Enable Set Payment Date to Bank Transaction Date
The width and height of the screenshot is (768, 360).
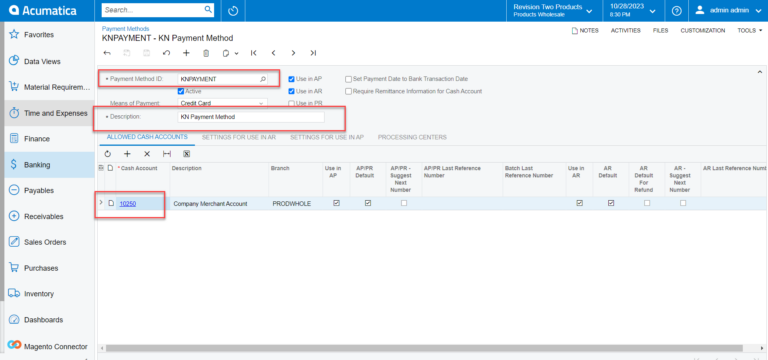tap(348, 78)
